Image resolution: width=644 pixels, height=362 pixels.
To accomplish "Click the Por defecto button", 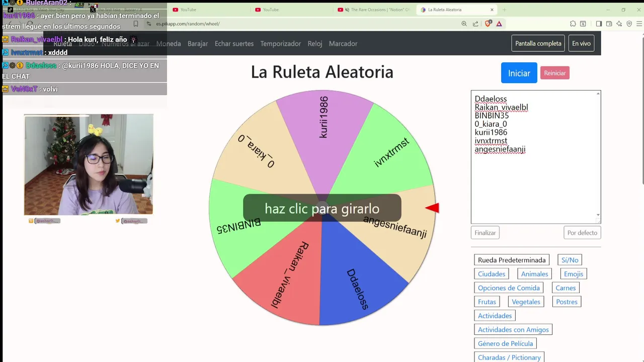I will (x=582, y=233).
